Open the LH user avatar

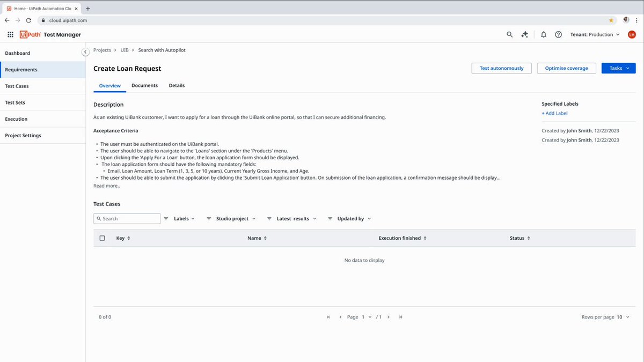(x=632, y=34)
